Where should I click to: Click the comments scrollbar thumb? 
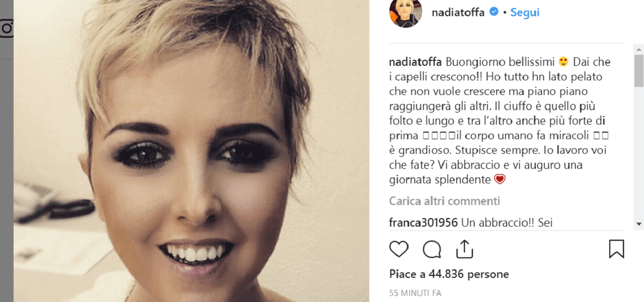pos(639,70)
